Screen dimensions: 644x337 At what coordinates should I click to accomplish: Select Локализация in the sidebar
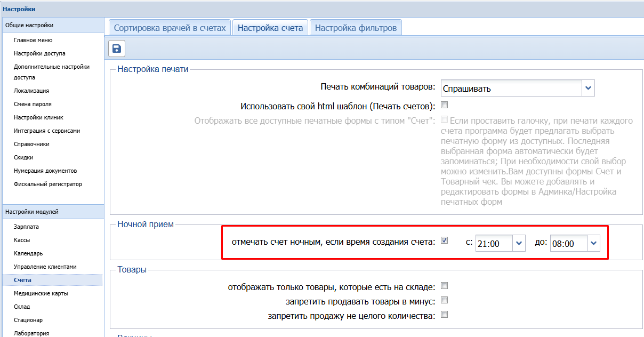(x=31, y=91)
